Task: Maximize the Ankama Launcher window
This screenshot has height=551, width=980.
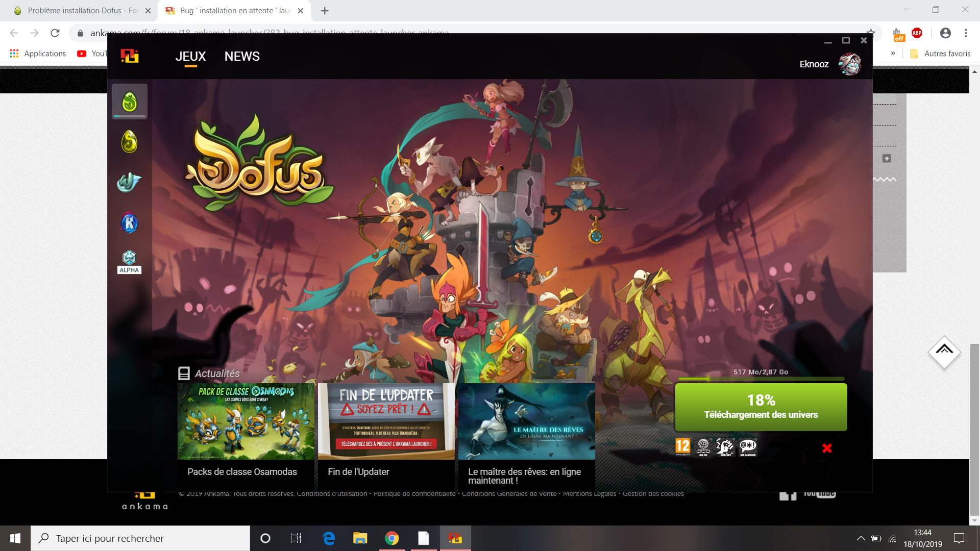Action: [846, 40]
